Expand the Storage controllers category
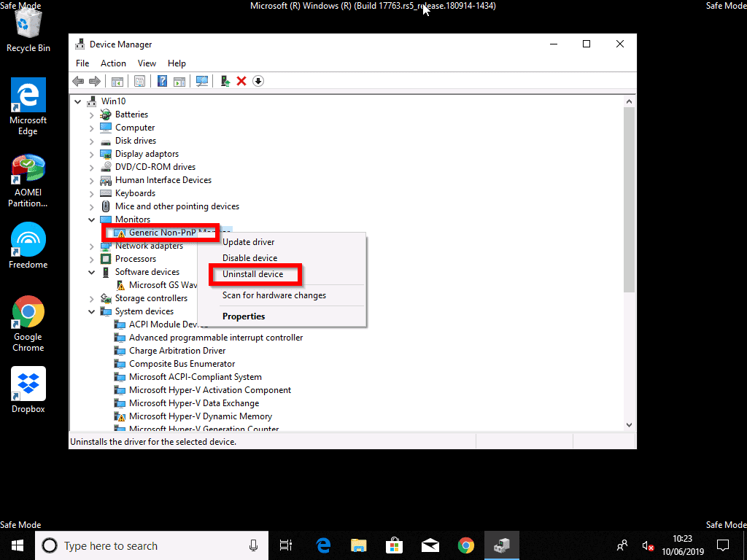The image size is (747, 560). coord(91,298)
